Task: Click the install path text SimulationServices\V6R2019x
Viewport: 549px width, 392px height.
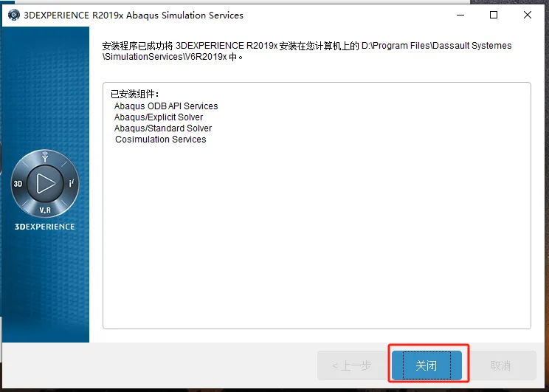Action: pos(165,57)
